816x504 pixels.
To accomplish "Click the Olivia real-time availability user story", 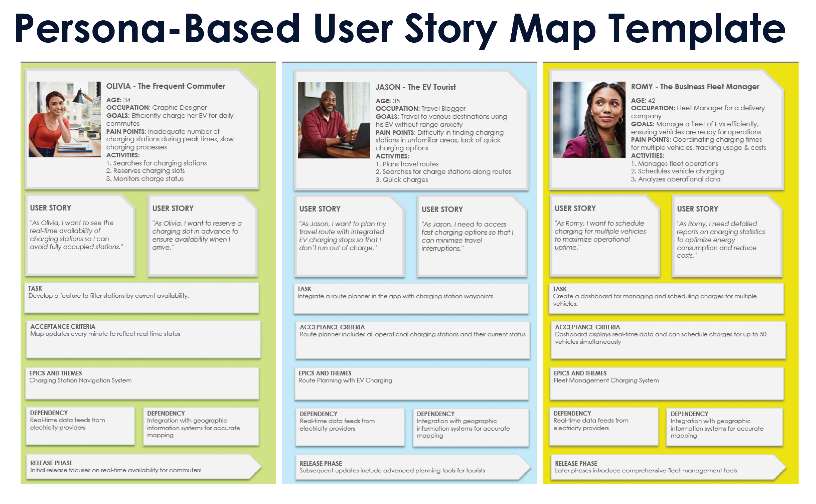I will (90, 227).
